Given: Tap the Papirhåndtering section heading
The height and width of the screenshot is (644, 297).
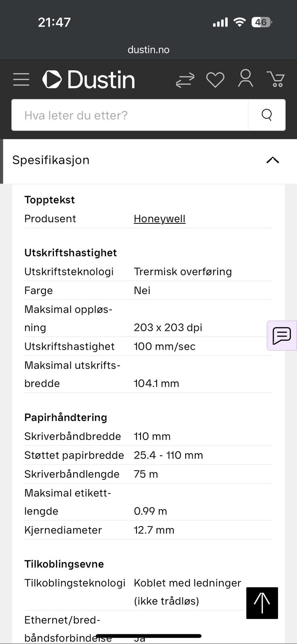Looking at the screenshot, I should click(x=66, y=417).
